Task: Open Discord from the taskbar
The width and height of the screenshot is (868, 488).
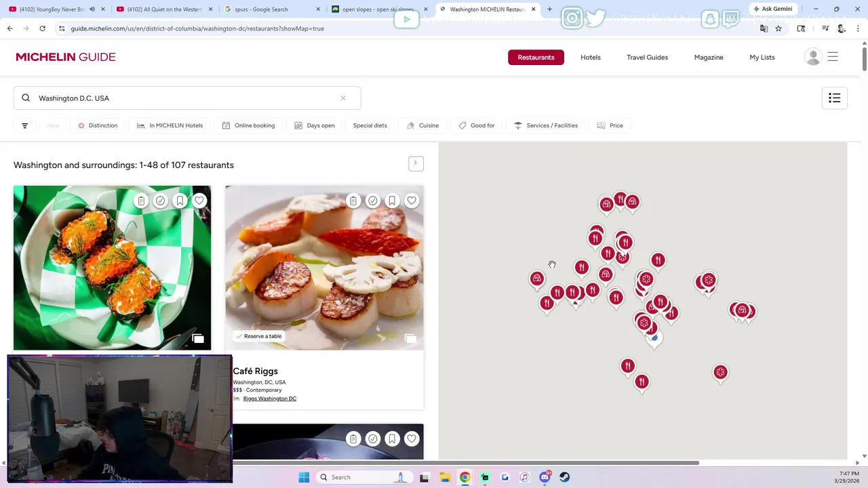Action: click(545, 477)
